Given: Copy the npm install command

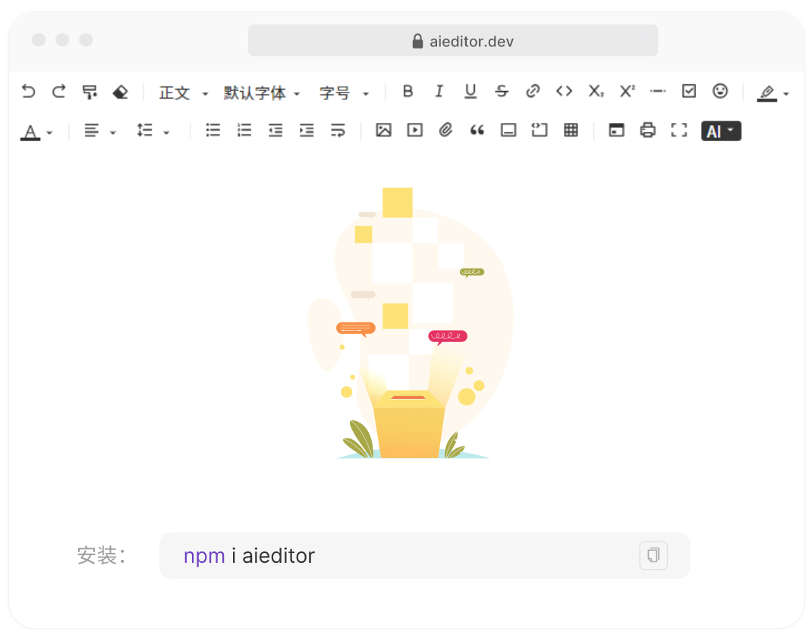Looking at the screenshot, I should click(653, 555).
